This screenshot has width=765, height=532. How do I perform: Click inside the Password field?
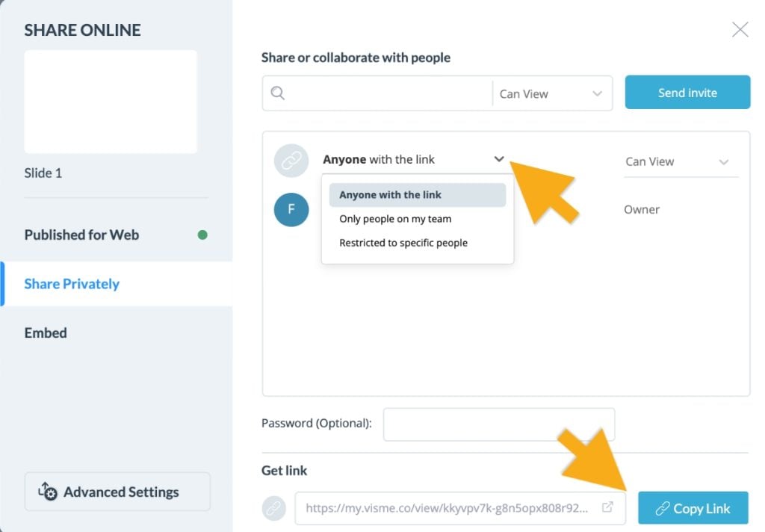click(x=499, y=423)
